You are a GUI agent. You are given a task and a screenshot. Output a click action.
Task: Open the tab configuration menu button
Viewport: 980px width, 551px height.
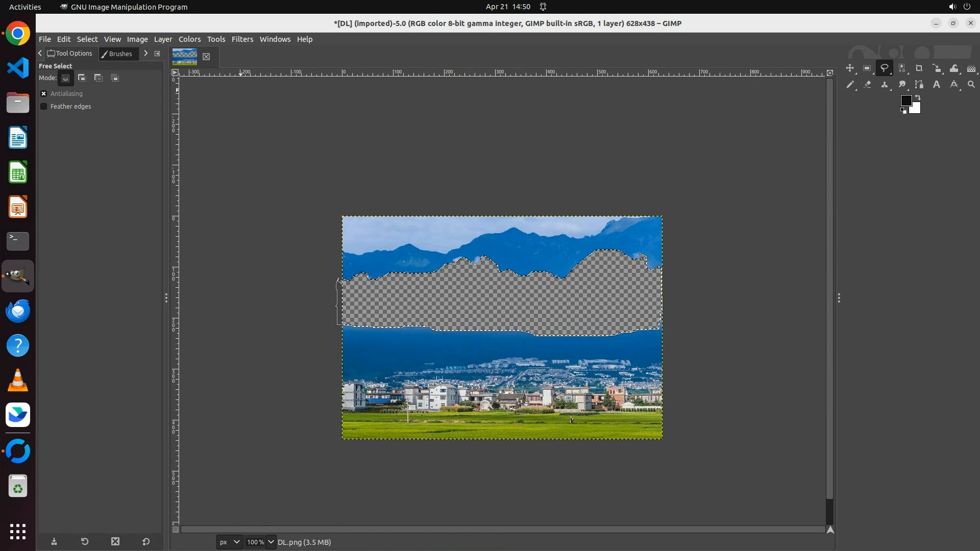(x=157, y=54)
